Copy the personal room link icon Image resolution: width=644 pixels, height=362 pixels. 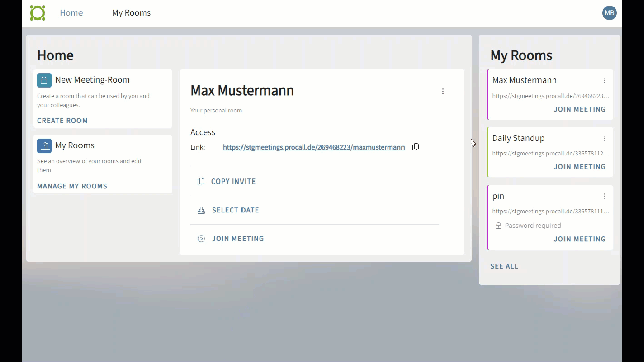tap(415, 147)
